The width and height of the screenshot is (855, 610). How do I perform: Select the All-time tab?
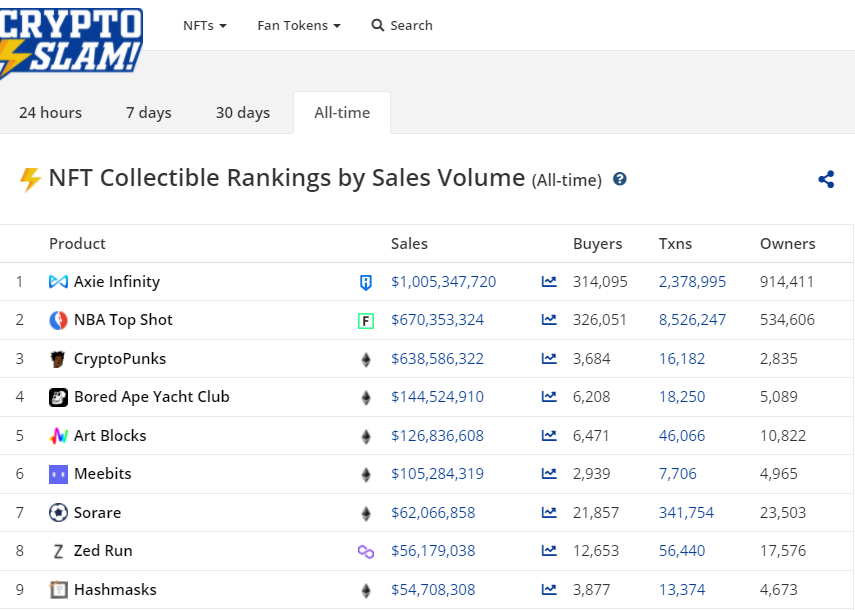(342, 112)
